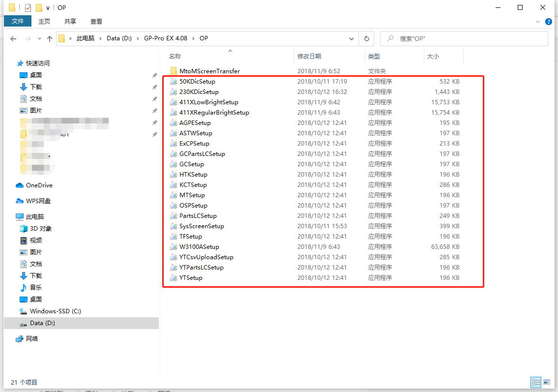This screenshot has width=558, height=392.
Task: Refresh the current folder view
Action: pos(367,38)
